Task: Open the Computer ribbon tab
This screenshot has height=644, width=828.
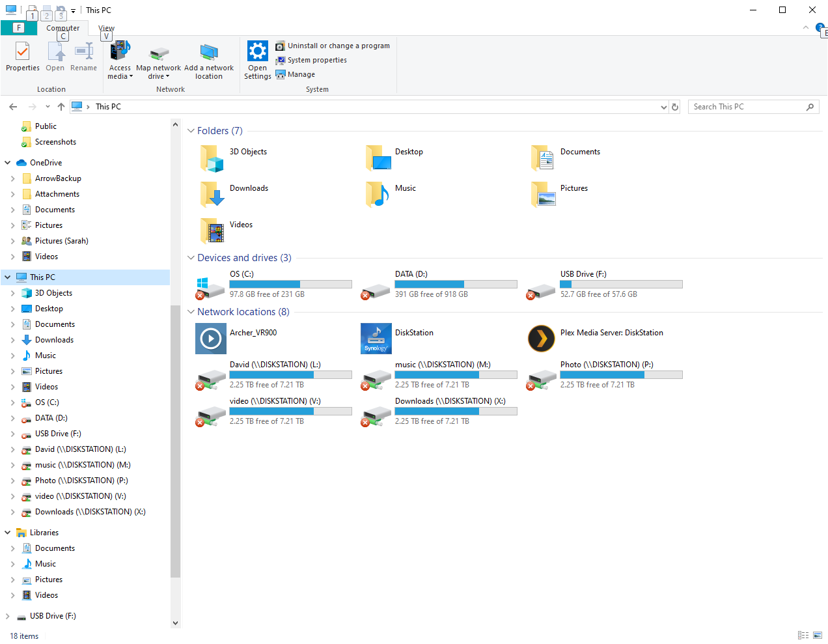Action: 62,27
